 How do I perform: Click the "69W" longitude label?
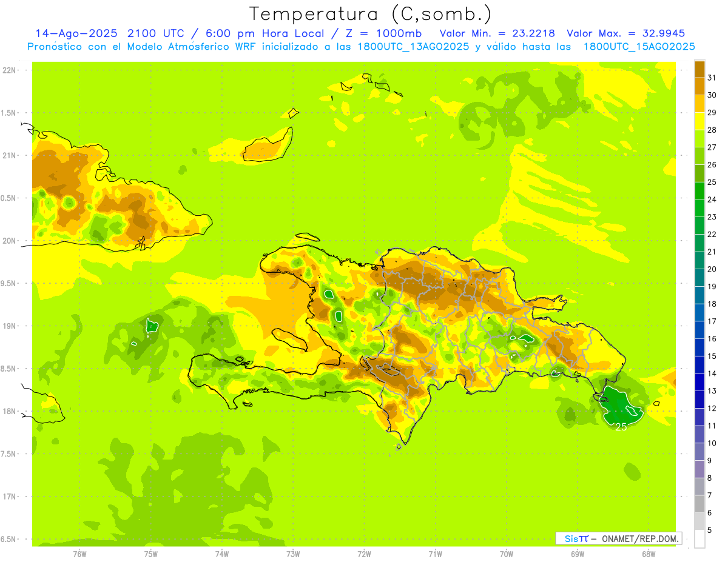(x=577, y=554)
